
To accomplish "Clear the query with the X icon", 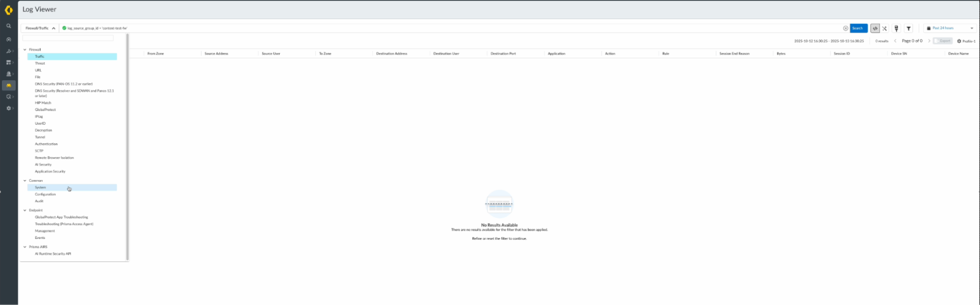I will pos(845,28).
